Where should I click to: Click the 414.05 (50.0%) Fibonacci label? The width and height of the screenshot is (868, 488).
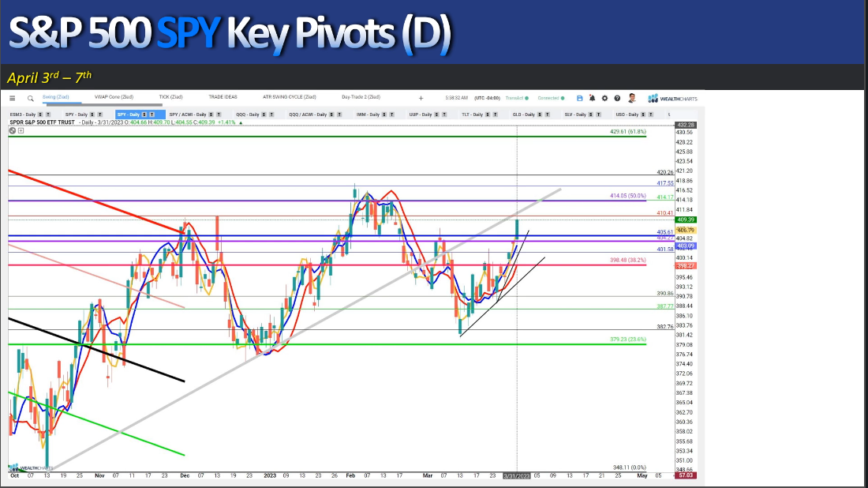(x=628, y=196)
